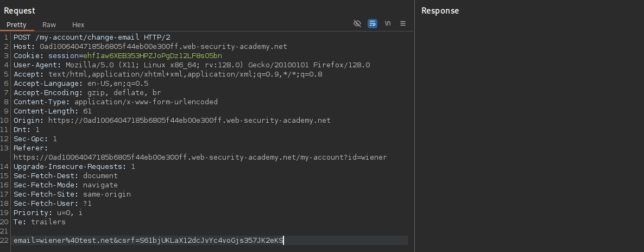The width and height of the screenshot is (644, 252).
Task: Switch to the Raw tab
Action: click(49, 25)
